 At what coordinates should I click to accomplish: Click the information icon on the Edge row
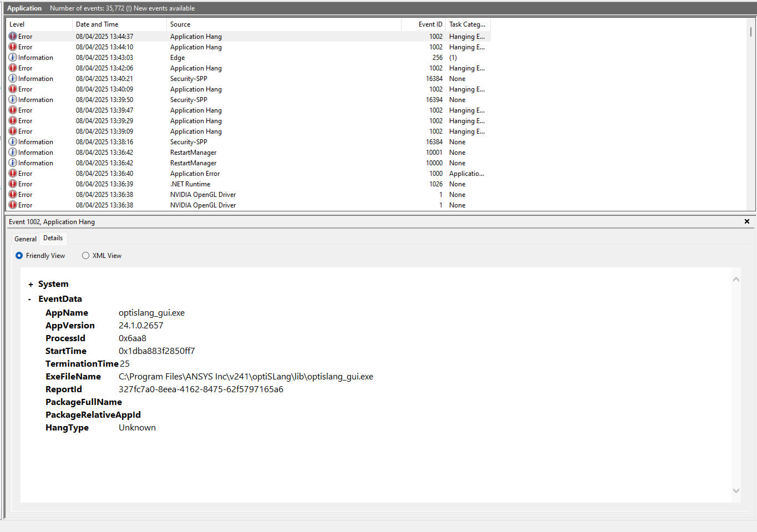coord(13,57)
